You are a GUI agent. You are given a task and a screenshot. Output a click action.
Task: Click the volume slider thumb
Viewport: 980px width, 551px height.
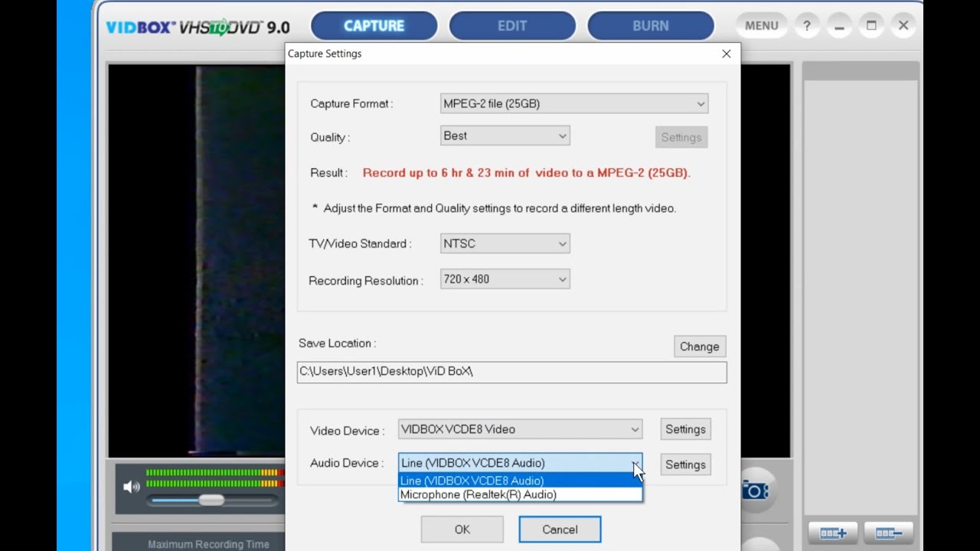[211, 500]
